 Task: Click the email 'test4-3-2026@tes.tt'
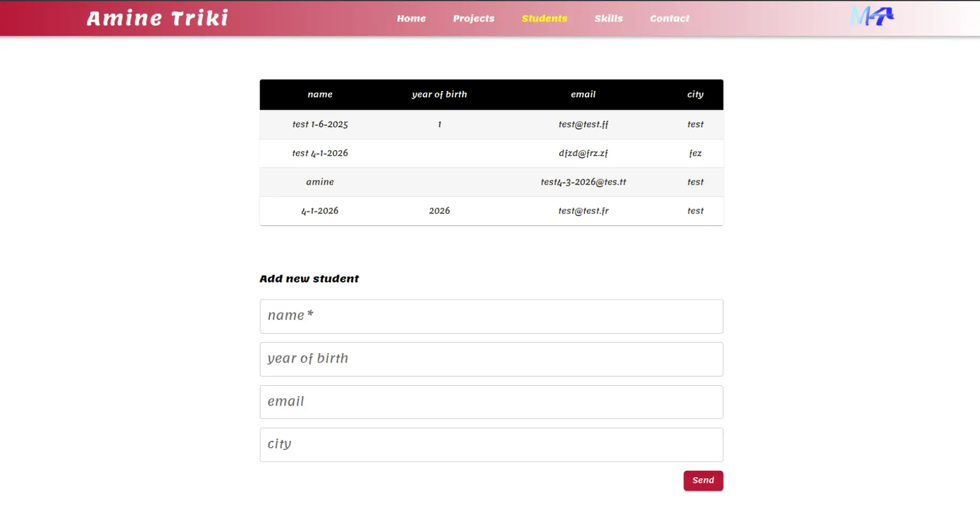tap(583, 182)
